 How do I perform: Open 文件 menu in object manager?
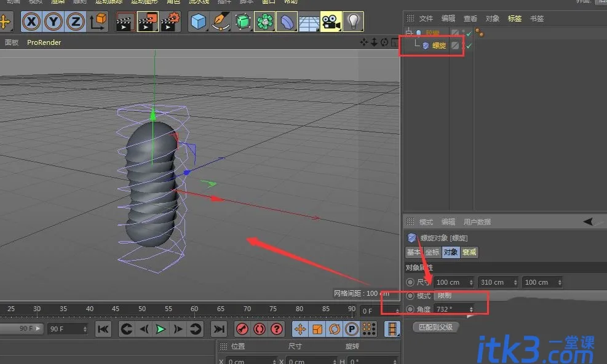426,18
